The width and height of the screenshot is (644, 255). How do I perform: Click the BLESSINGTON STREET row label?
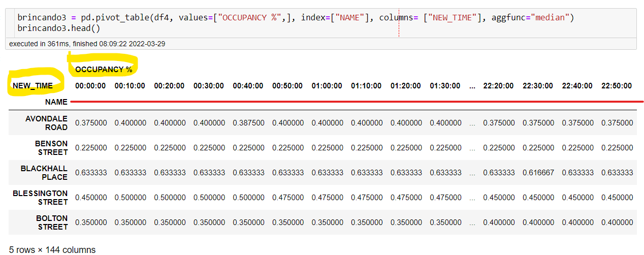tap(40, 198)
